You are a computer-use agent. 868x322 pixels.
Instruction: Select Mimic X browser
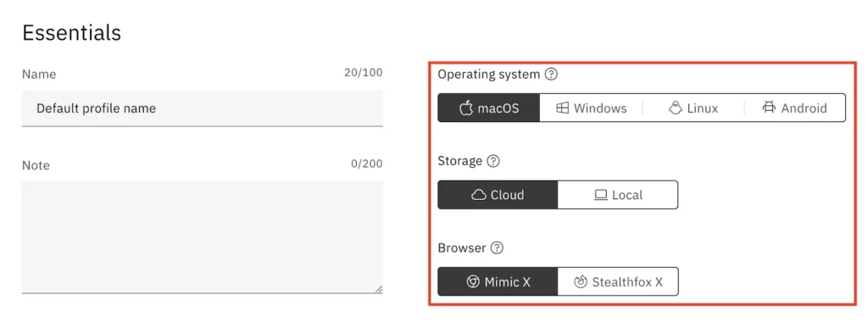pyautogui.click(x=498, y=281)
